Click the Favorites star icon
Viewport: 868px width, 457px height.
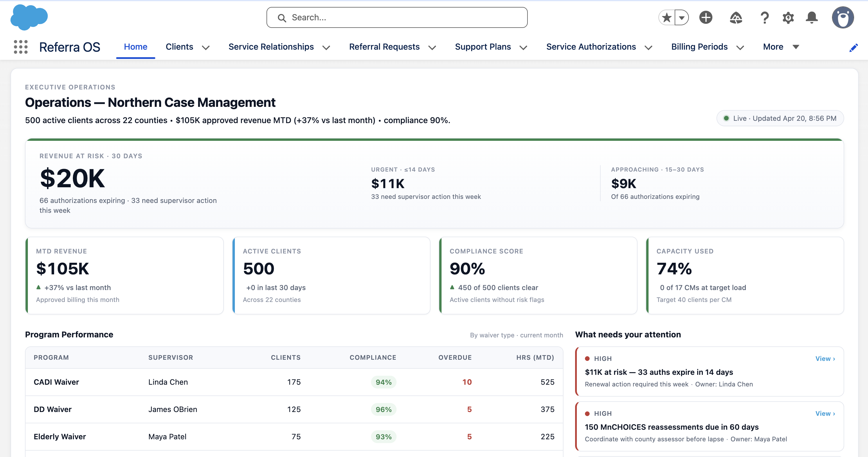tap(667, 17)
